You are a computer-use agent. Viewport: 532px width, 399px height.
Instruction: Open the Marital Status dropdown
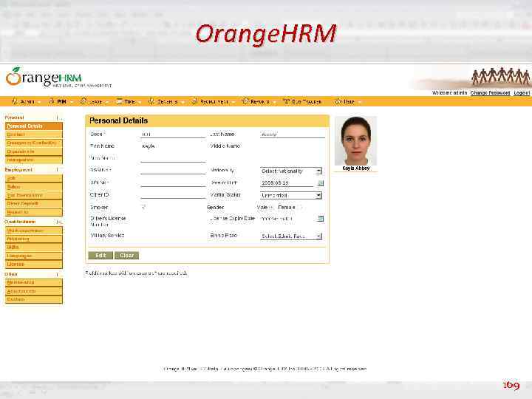[x=291, y=195]
